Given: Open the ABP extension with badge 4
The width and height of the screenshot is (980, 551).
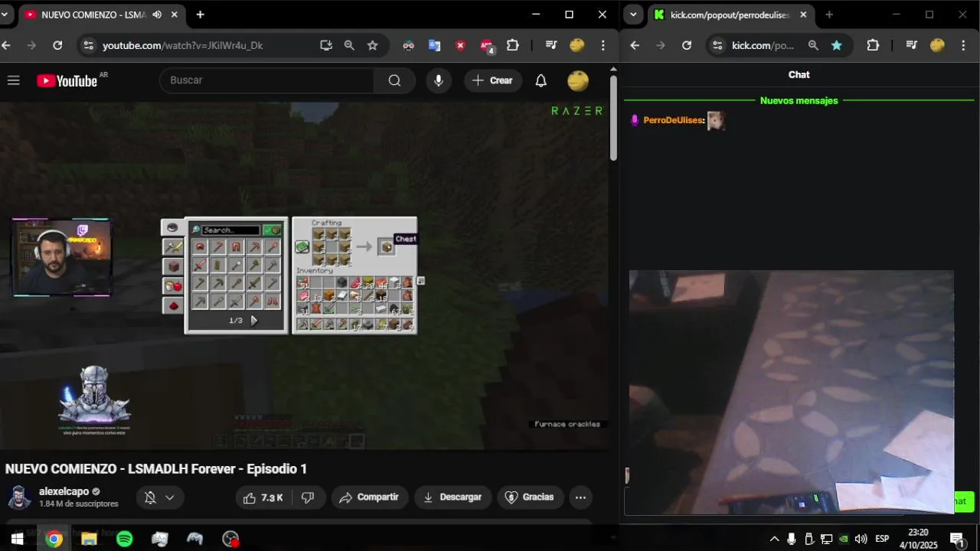Looking at the screenshot, I should click(487, 46).
